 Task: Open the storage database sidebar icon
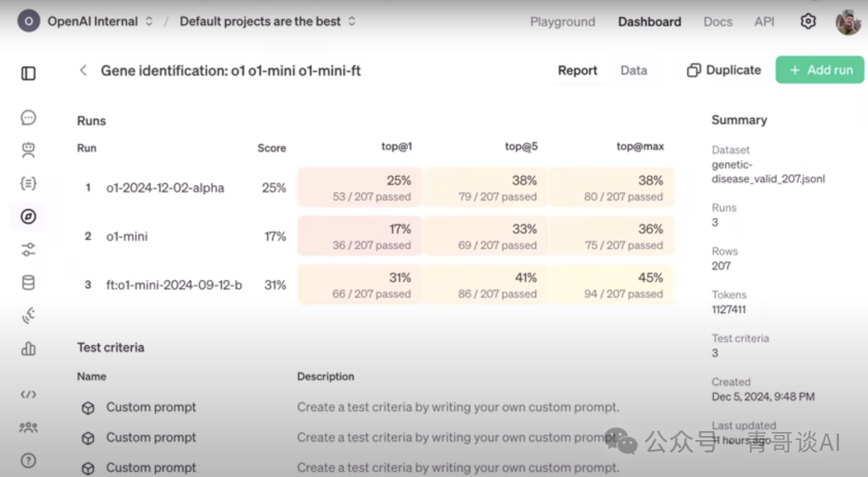[x=28, y=282]
